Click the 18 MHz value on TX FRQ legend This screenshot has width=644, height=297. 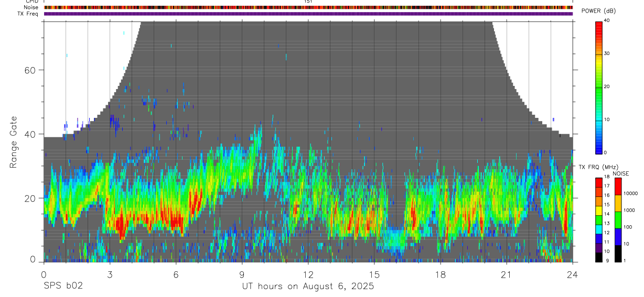coord(606,178)
